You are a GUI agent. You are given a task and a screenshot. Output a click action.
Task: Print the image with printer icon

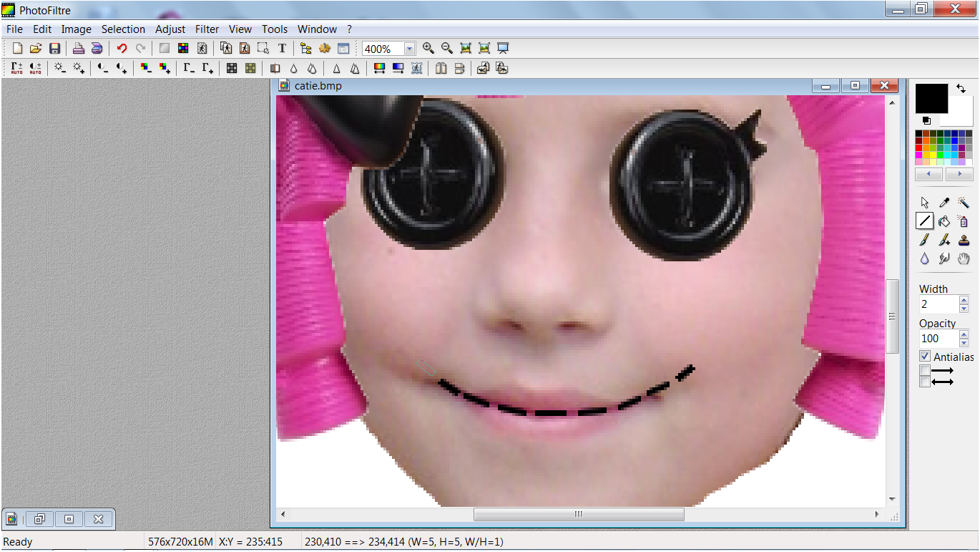click(79, 49)
